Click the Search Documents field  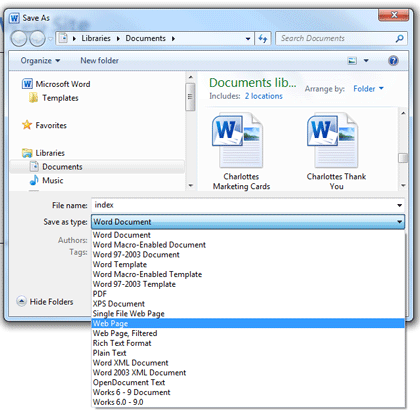pyautogui.click(x=336, y=38)
